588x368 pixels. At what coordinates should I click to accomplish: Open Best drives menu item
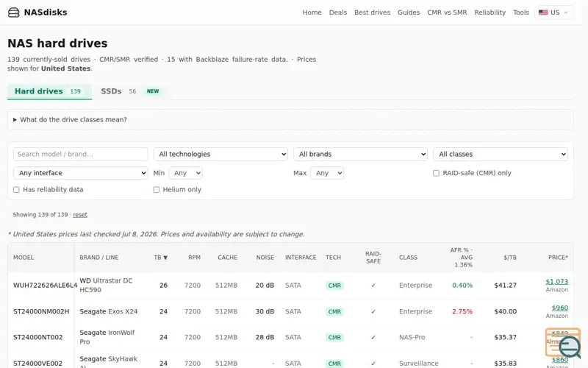coord(373,13)
